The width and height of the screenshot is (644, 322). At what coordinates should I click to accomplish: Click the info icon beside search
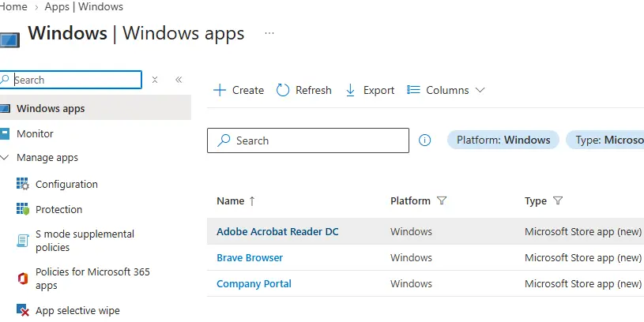pyautogui.click(x=424, y=140)
